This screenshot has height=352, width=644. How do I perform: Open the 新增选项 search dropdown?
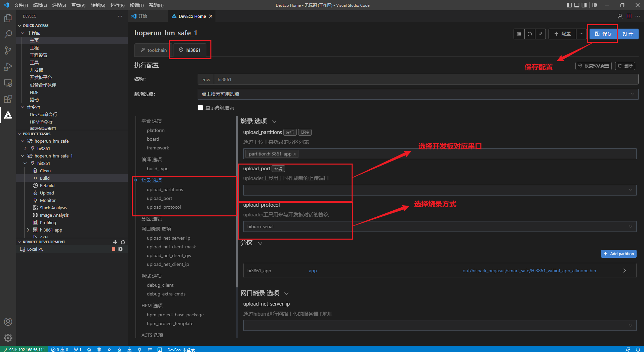[418, 94]
